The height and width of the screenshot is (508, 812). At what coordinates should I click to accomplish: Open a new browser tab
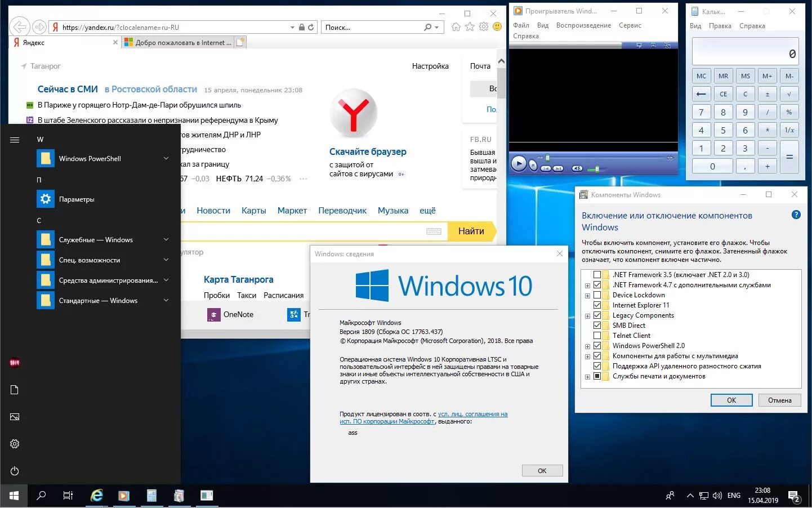(x=240, y=42)
